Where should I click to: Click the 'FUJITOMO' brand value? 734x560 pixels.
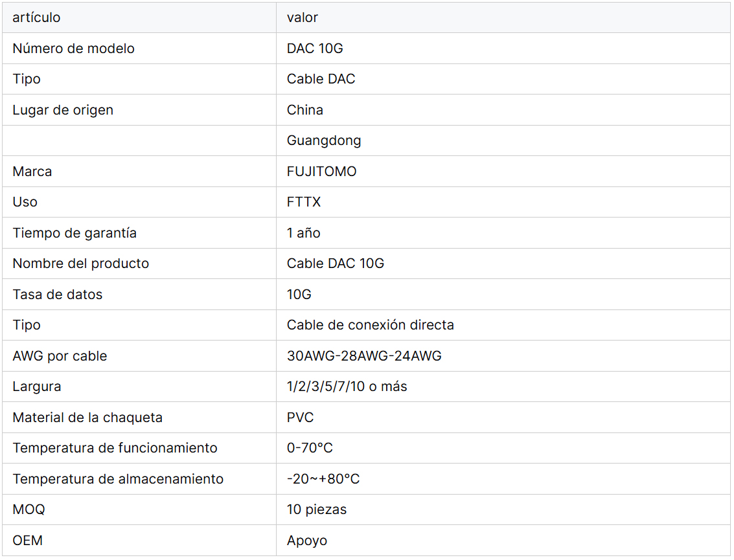click(x=321, y=172)
